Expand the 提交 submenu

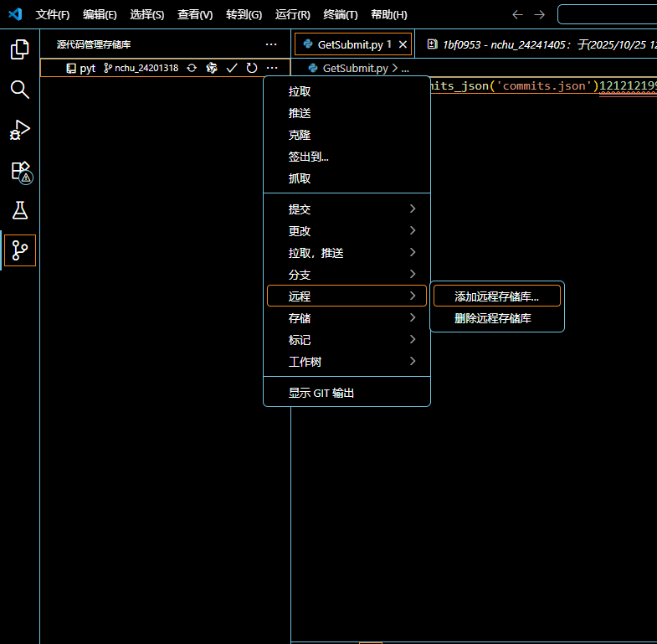347,209
